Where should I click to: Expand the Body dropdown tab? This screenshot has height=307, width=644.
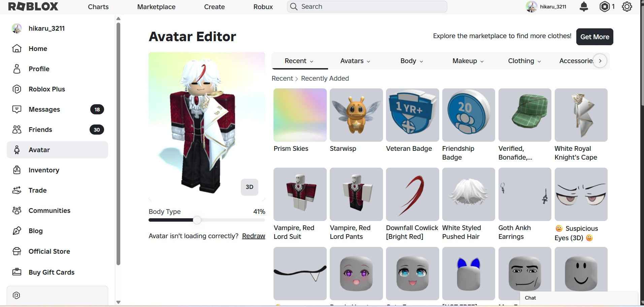412,61
